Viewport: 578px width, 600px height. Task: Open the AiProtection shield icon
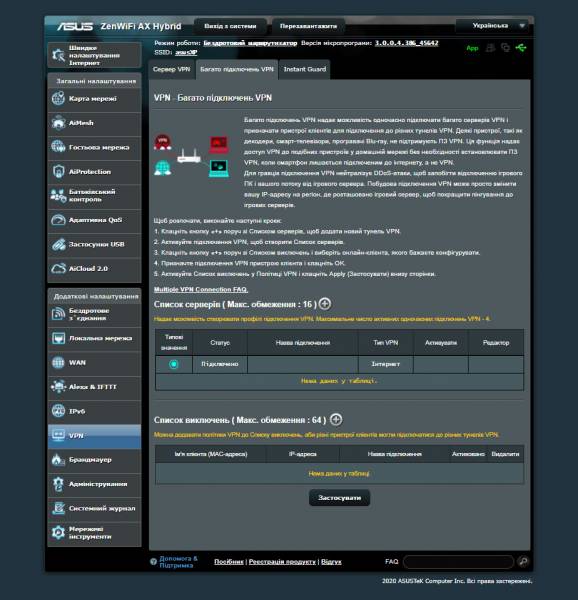(x=58, y=171)
